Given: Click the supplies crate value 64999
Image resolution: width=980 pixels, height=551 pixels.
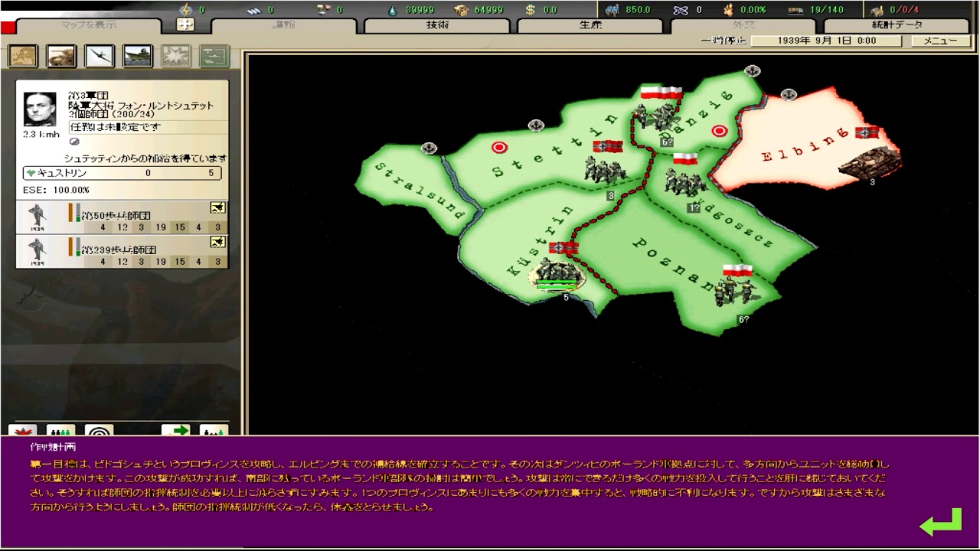Looking at the screenshot, I should click(x=488, y=10).
